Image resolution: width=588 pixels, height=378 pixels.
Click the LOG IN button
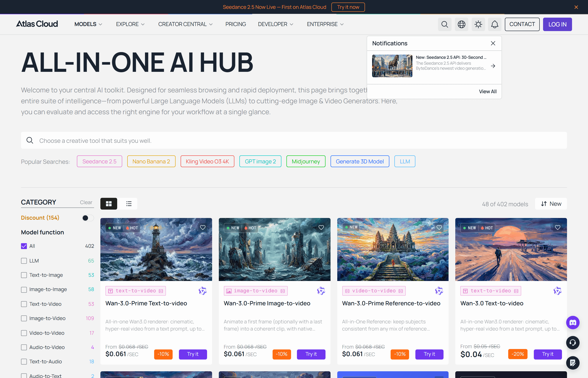557,24
